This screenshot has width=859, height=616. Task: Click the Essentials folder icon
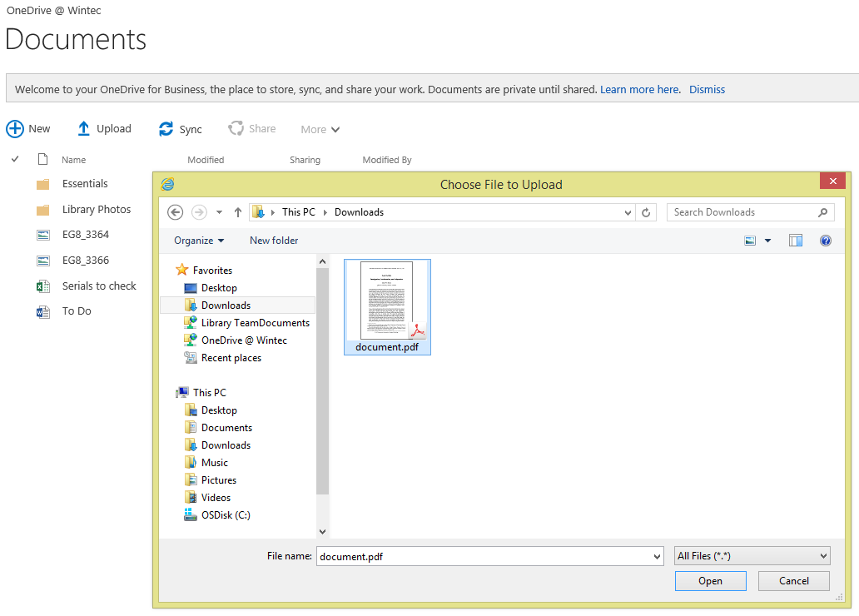point(42,184)
